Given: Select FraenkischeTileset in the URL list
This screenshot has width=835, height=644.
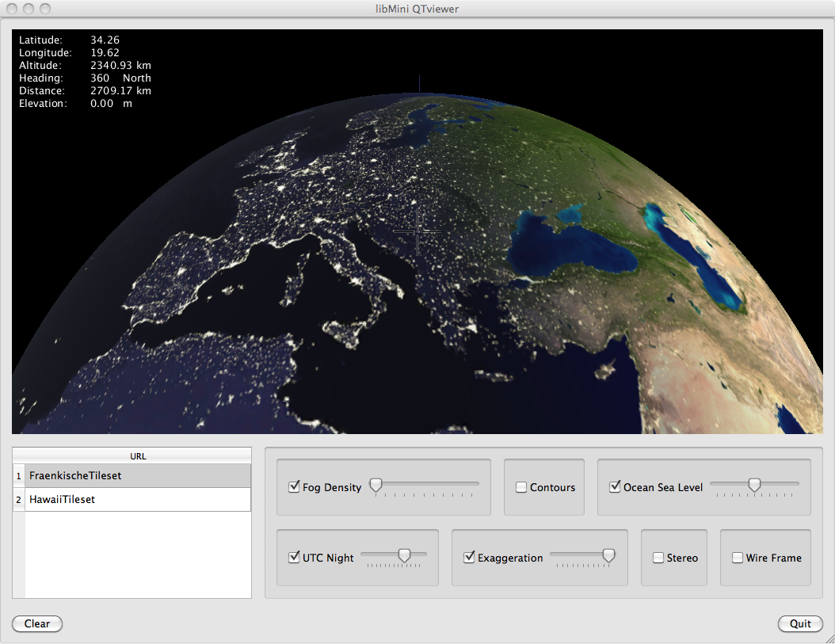Looking at the screenshot, I should click(x=138, y=476).
